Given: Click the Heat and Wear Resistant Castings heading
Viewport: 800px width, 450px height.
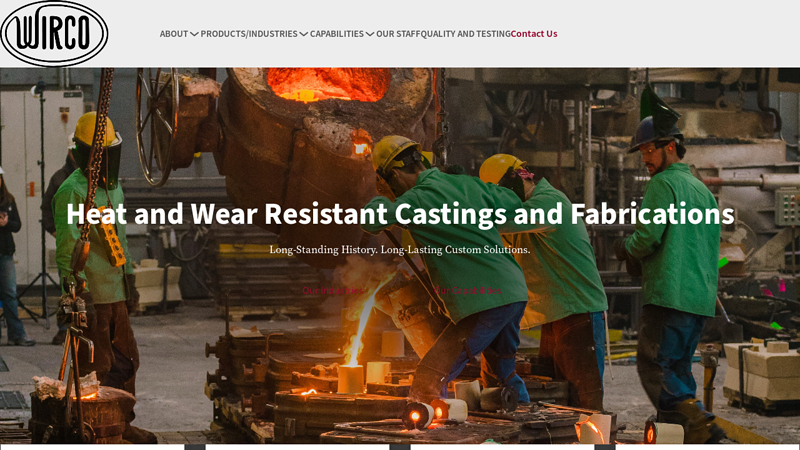Looking at the screenshot, I should 400,214.
